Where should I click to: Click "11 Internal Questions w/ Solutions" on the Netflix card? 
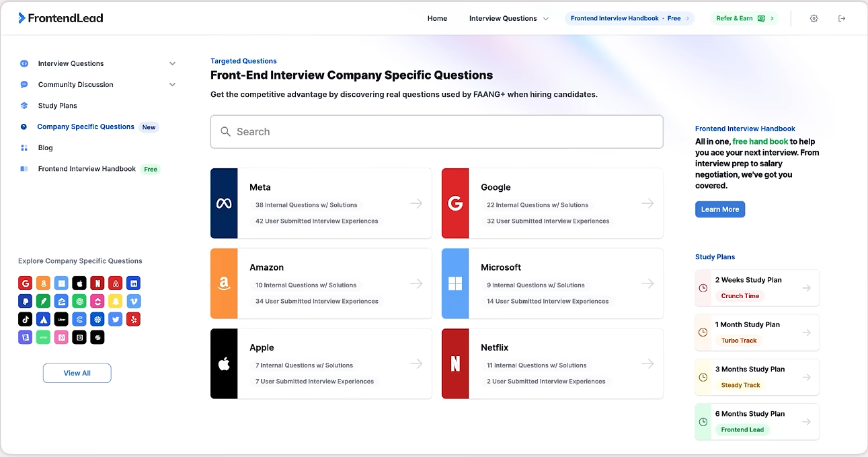[537, 365]
